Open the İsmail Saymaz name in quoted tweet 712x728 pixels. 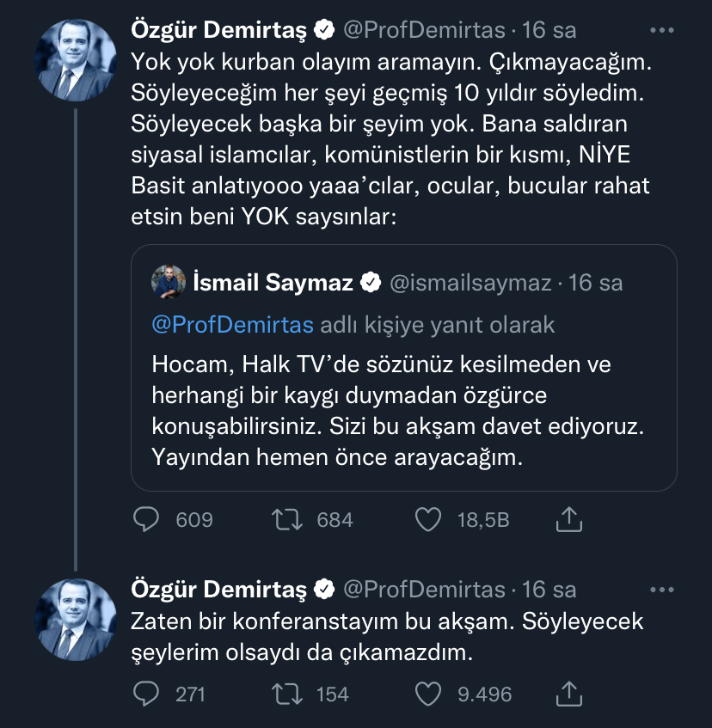click(x=273, y=282)
